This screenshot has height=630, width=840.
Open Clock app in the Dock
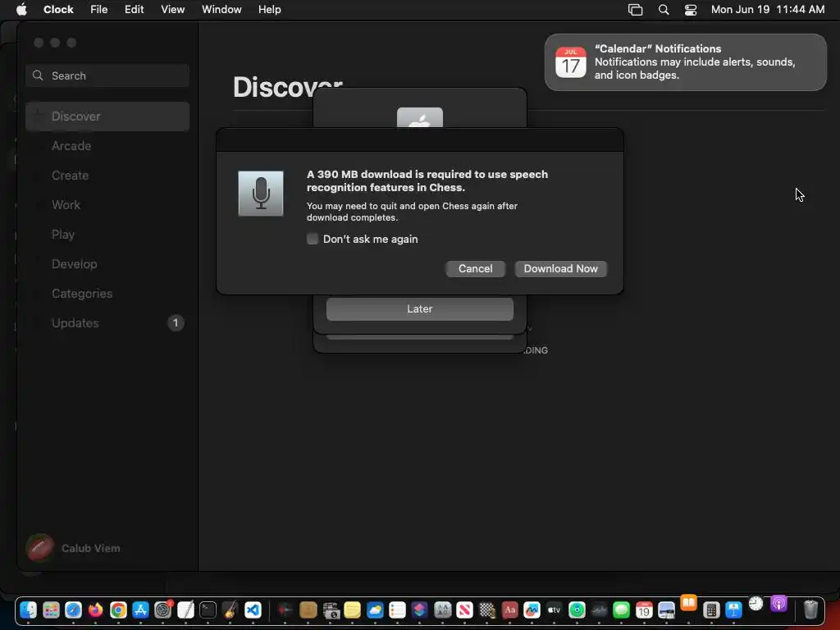756,604
